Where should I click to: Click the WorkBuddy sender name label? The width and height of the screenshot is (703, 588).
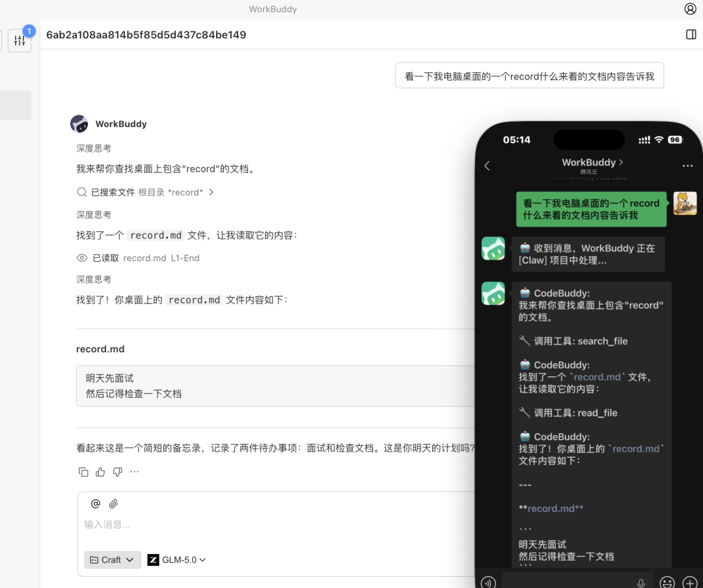tap(121, 124)
